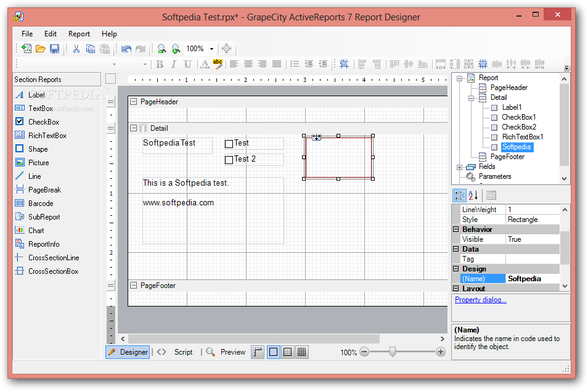Screen dimensions: 588x391
Task: Toggle the Test 2 checkbox in Detail
Action: click(x=229, y=160)
